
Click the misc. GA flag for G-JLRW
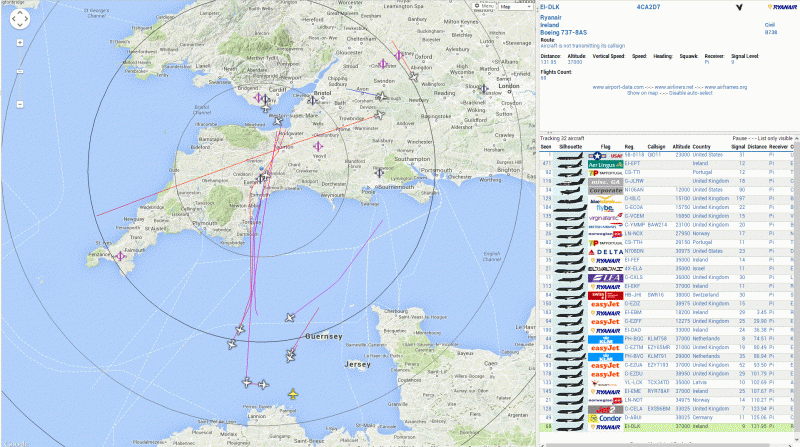605,182
